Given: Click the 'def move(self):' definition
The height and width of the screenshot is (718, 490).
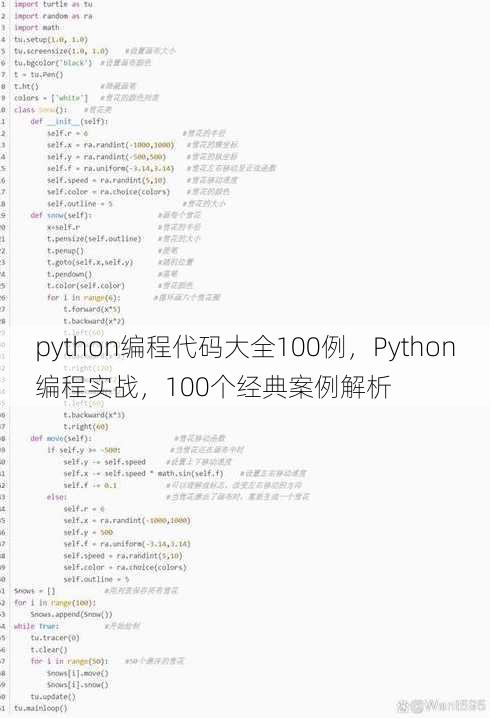Looking at the screenshot, I should (61, 439).
